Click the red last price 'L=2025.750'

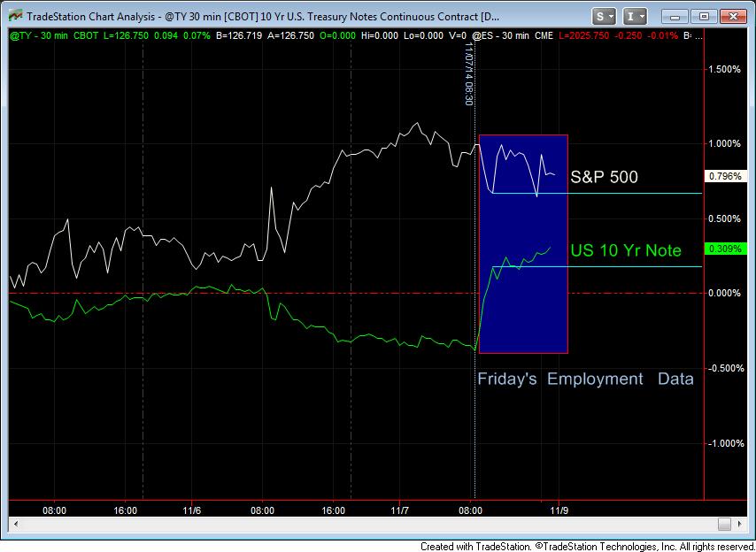pos(584,35)
